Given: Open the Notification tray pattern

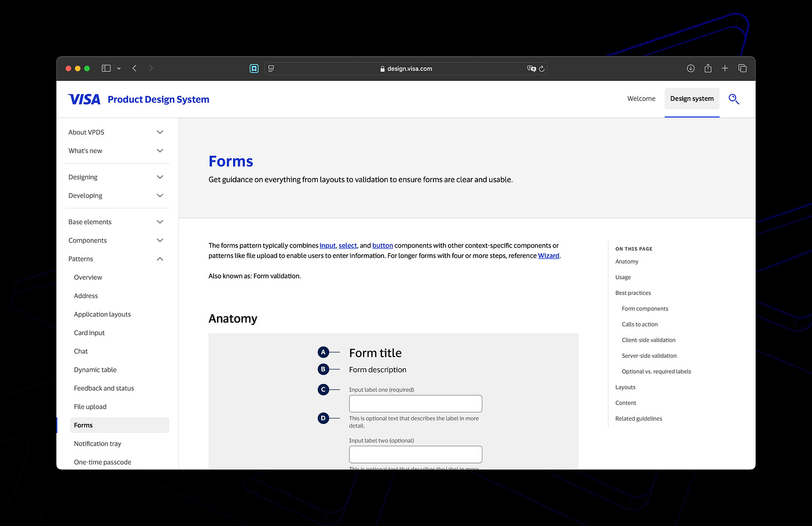Looking at the screenshot, I should click(98, 444).
